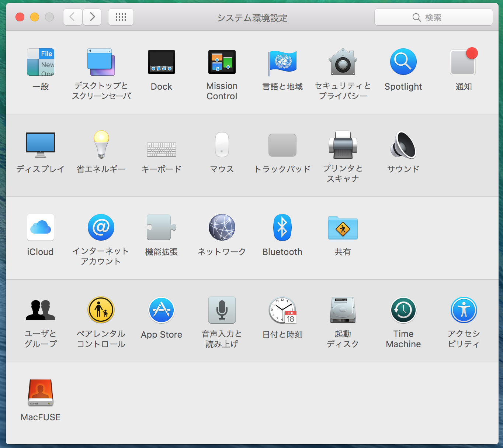Open Bluetooth preferences pane
Viewport: 503px width, 448px height.
click(282, 227)
